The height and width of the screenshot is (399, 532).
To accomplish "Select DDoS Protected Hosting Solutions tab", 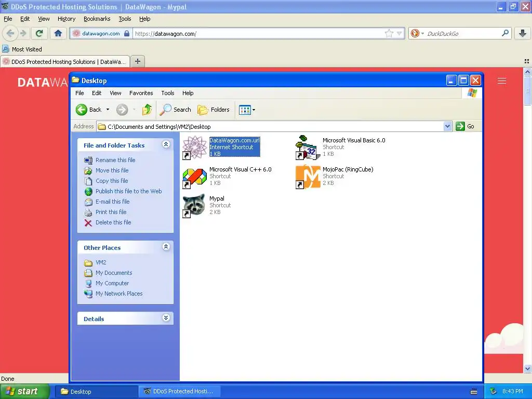I will click(x=65, y=62).
